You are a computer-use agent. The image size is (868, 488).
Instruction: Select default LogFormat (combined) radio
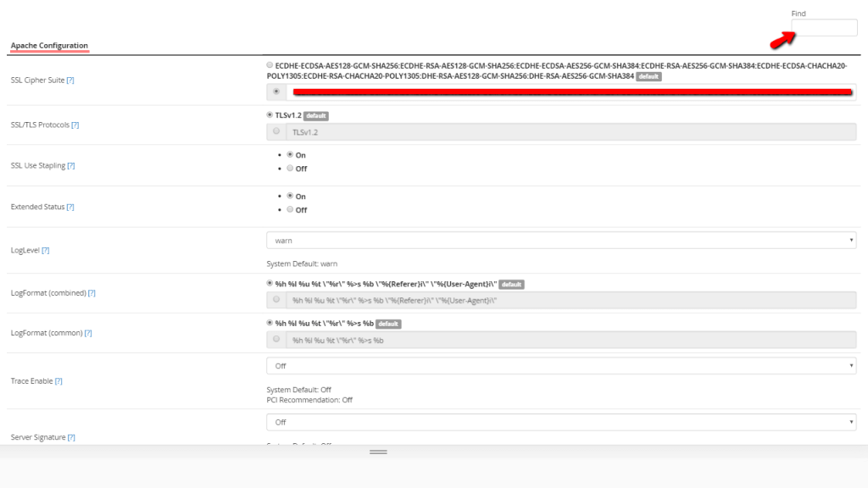click(270, 283)
